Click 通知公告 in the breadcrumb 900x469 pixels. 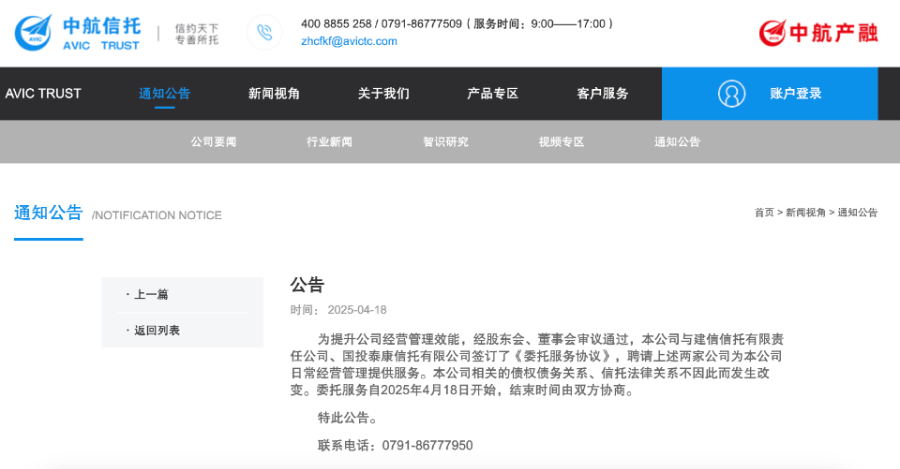point(858,212)
